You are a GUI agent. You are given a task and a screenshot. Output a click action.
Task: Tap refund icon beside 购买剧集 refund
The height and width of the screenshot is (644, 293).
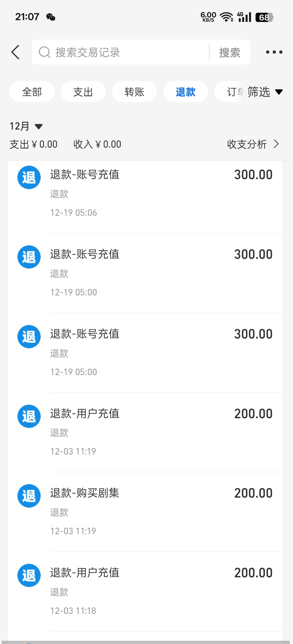pyautogui.click(x=29, y=496)
